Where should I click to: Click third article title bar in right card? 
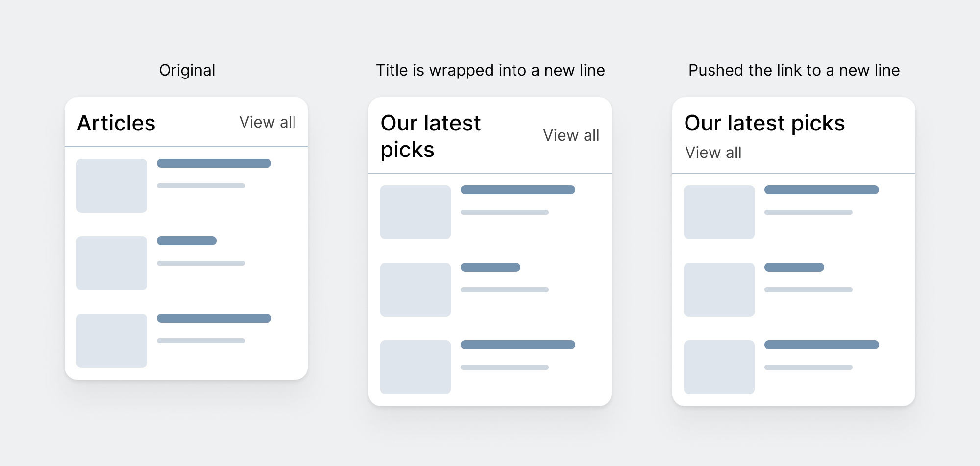pos(822,345)
